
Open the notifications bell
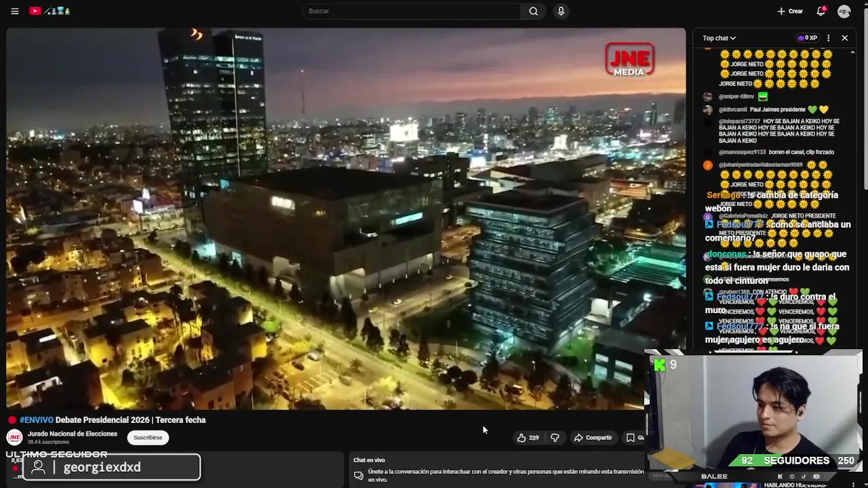click(821, 11)
